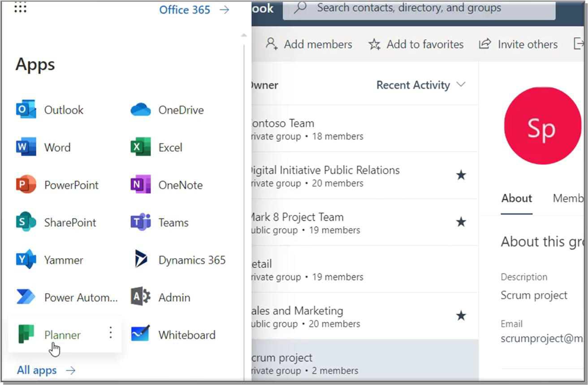Toggle favorite star for Mark 8 Project Team
The height and width of the screenshot is (385, 588).
[461, 222]
